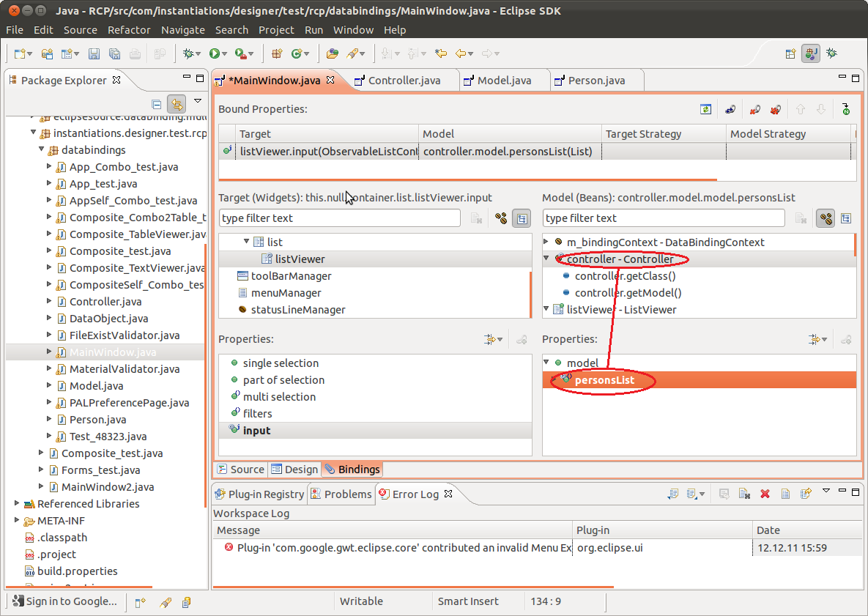The width and height of the screenshot is (868, 616).
Task: Focus the Target filter text field
Action: (x=339, y=218)
